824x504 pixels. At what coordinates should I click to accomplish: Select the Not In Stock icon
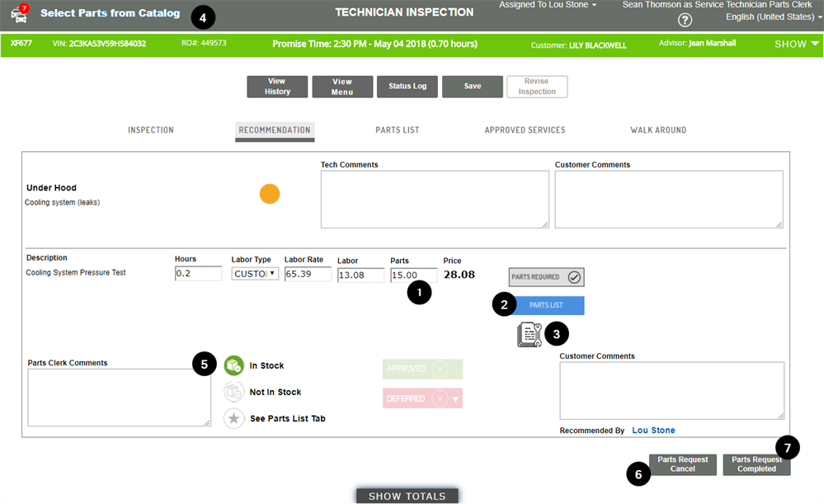click(x=234, y=392)
